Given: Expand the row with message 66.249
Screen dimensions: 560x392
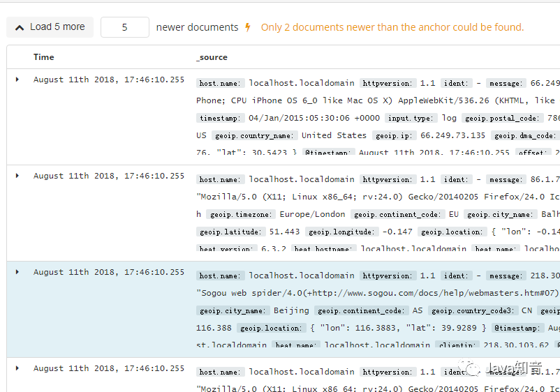Looking at the screenshot, I should (x=17, y=80).
